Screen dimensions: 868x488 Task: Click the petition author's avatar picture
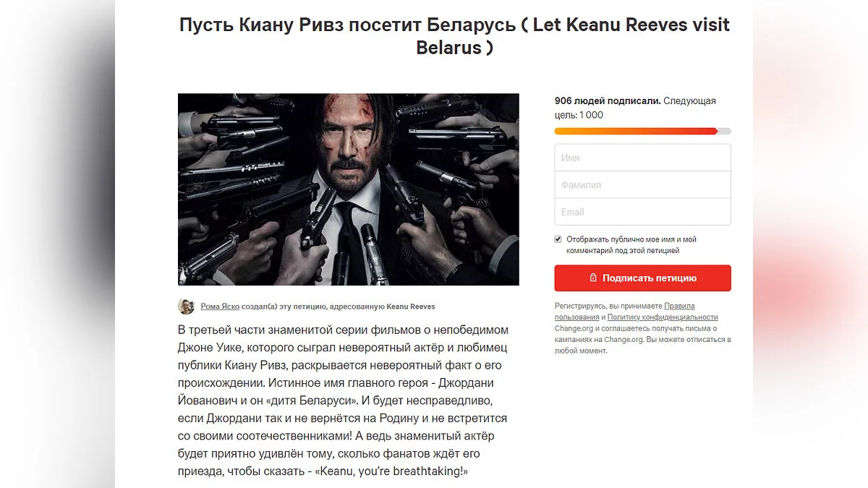tap(187, 307)
